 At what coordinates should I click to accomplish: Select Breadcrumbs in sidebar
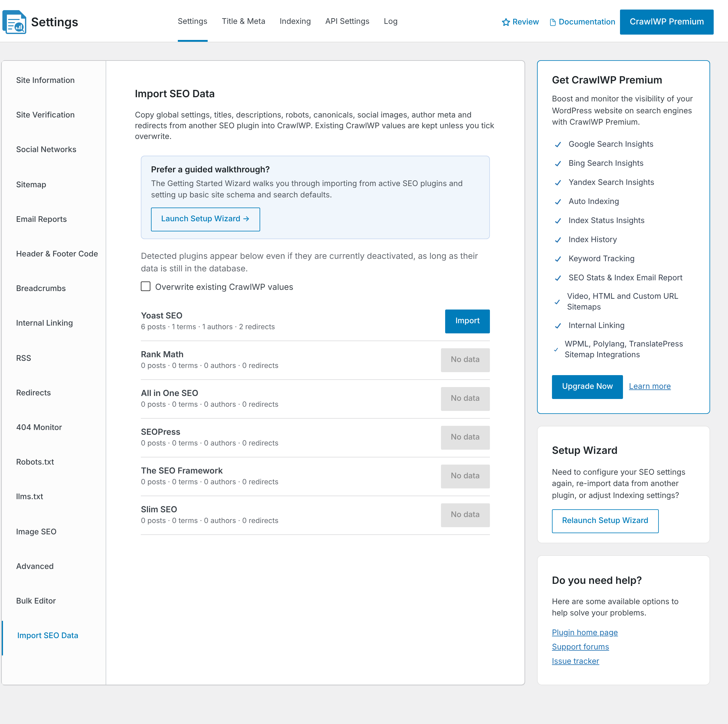(41, 289)
